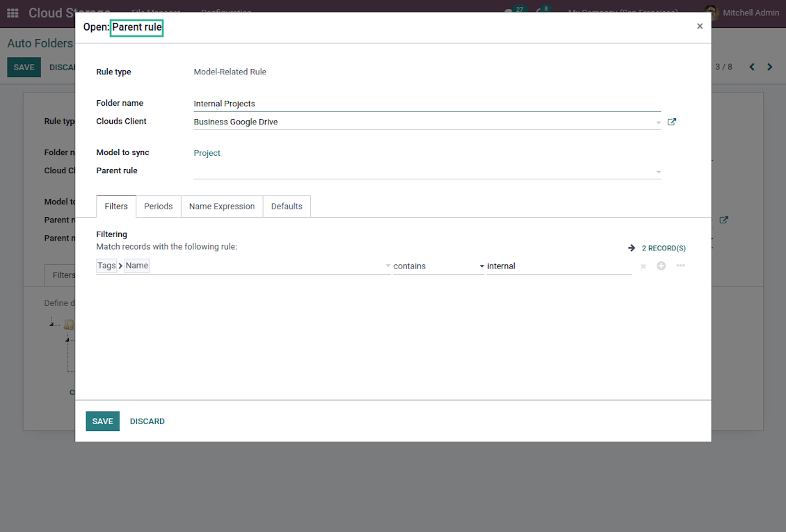
Task: Click Discard in the dialog footer
Action: coord(147,421)
